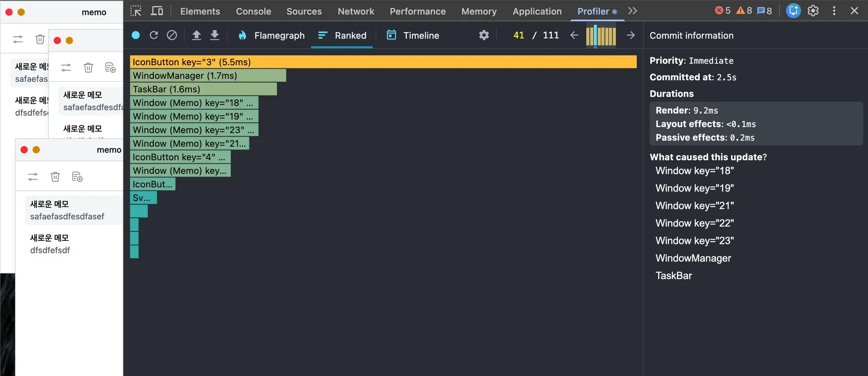Open the Network tab

356,11
